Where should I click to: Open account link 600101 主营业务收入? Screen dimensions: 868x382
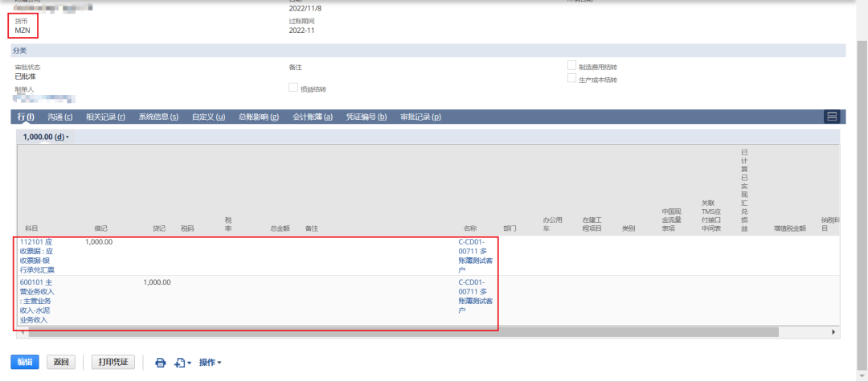click(39, 301)
